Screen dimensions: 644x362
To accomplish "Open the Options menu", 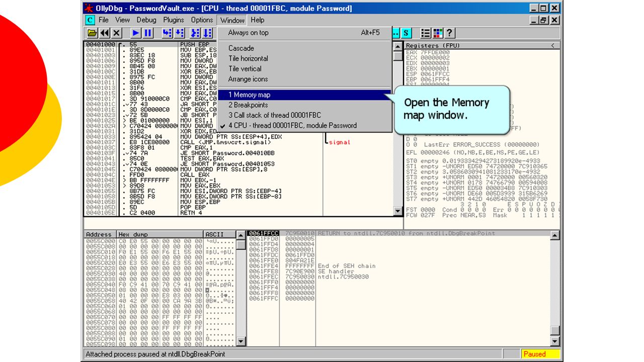I will click(202, 20).
